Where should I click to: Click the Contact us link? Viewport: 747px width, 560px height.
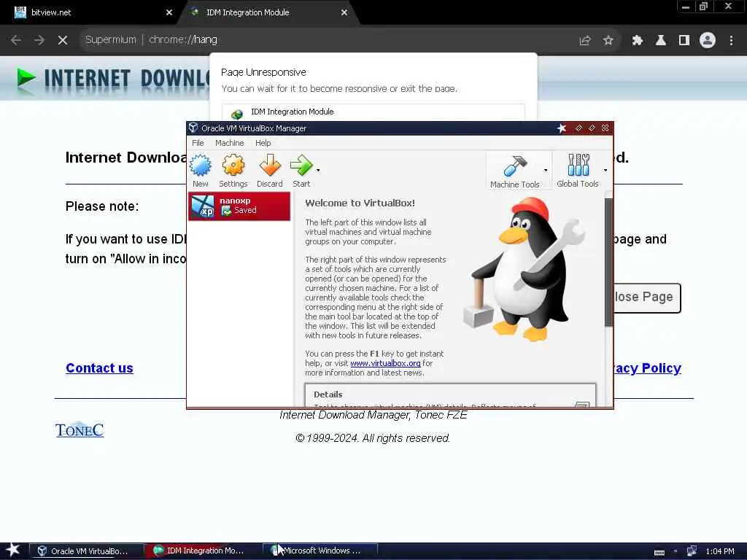[99, 368]
